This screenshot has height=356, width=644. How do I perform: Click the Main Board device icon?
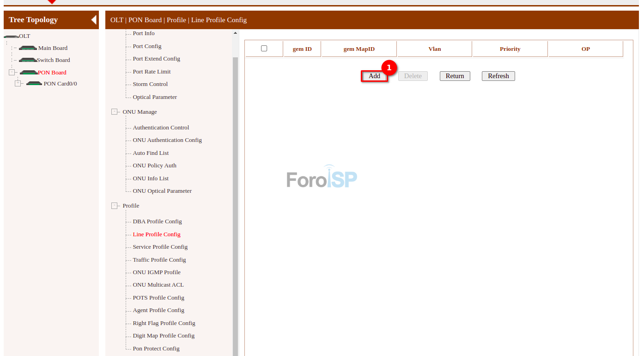pos(28,48)
